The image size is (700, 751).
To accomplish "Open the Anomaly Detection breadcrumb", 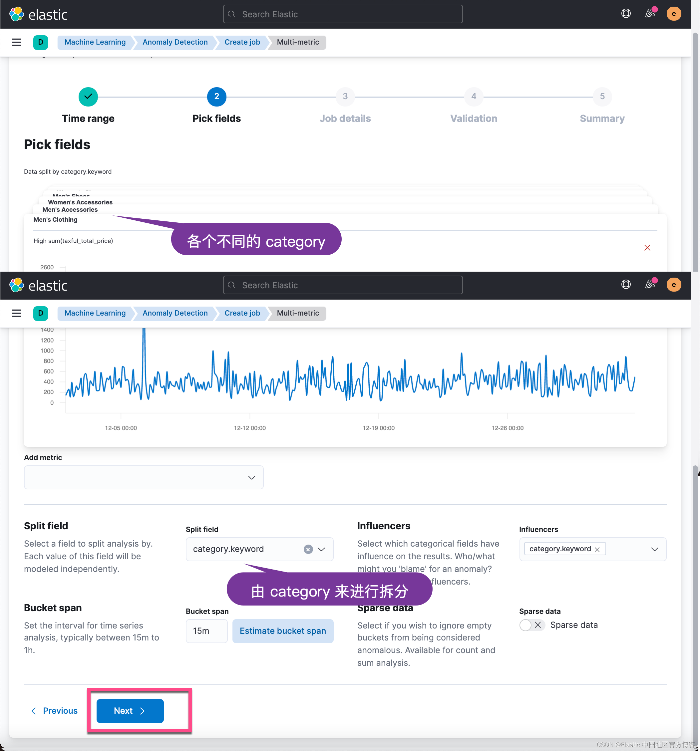I will click(175, 42).
